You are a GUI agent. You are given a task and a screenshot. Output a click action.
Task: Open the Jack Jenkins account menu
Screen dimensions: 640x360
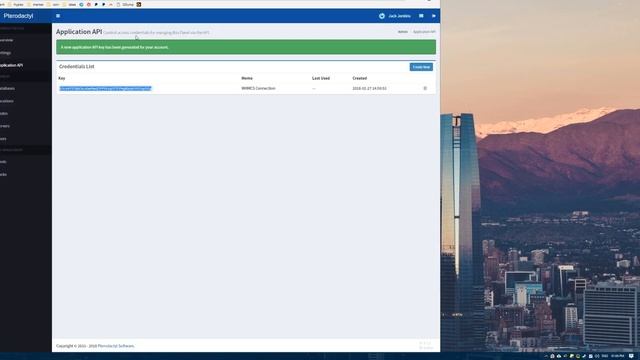(x=399, y=16)
